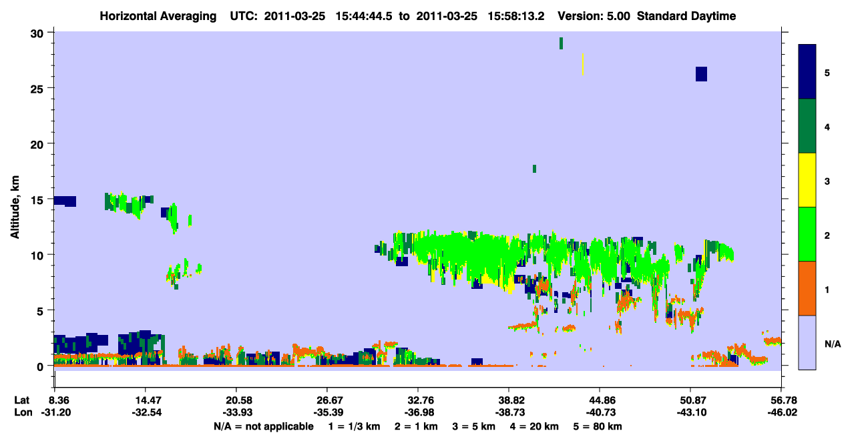Click the 'Altitude, km' axis label
The width and height of the screenshot is (868, 445).
click(15, 208)
